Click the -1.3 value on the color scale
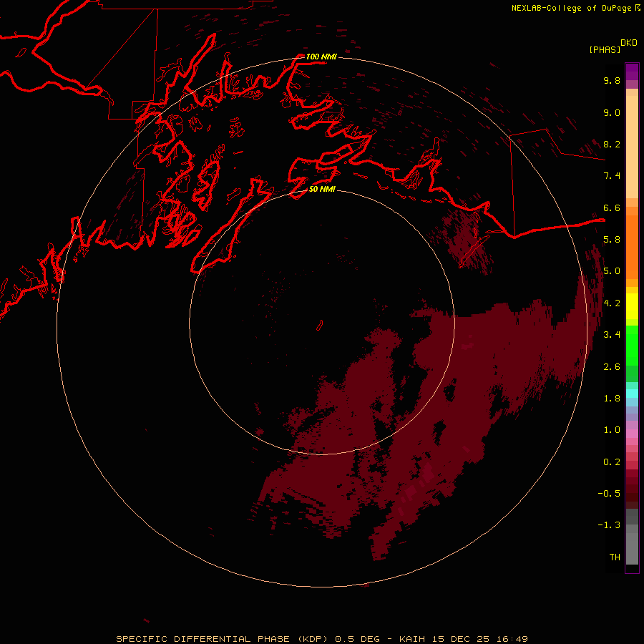The image size is (644, 644). pos(609,525)
